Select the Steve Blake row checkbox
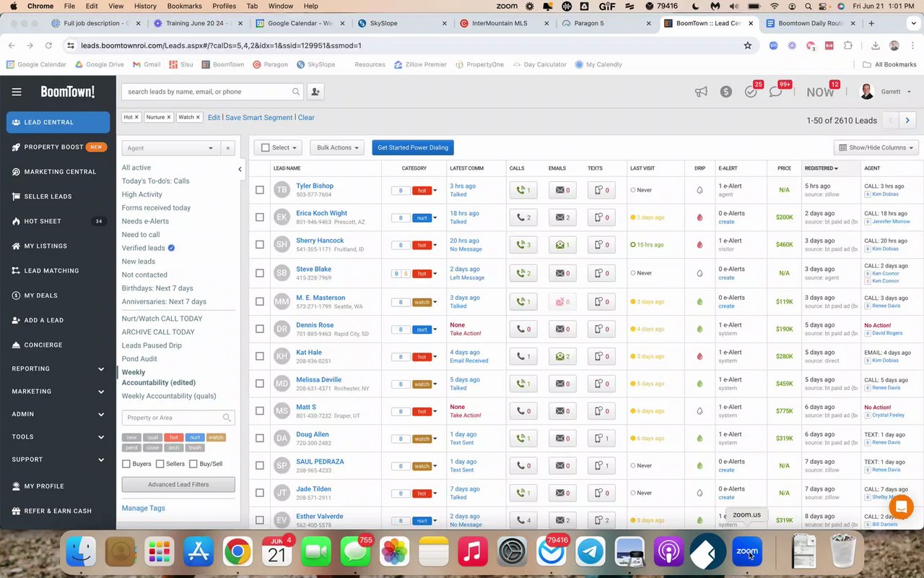The width and height of the screenshot is (924, 578). (x=260, y=273)
